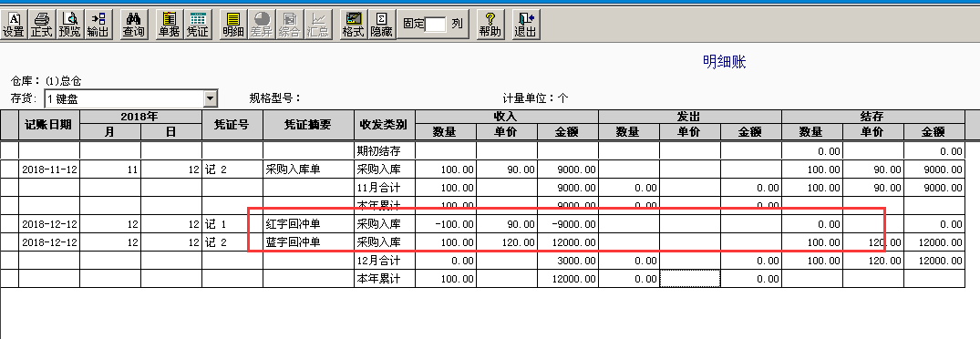This screenshot has width=980, height=339.
Task: Open the 设置 settings toolbar icon
Action: [x=13, y=25]
